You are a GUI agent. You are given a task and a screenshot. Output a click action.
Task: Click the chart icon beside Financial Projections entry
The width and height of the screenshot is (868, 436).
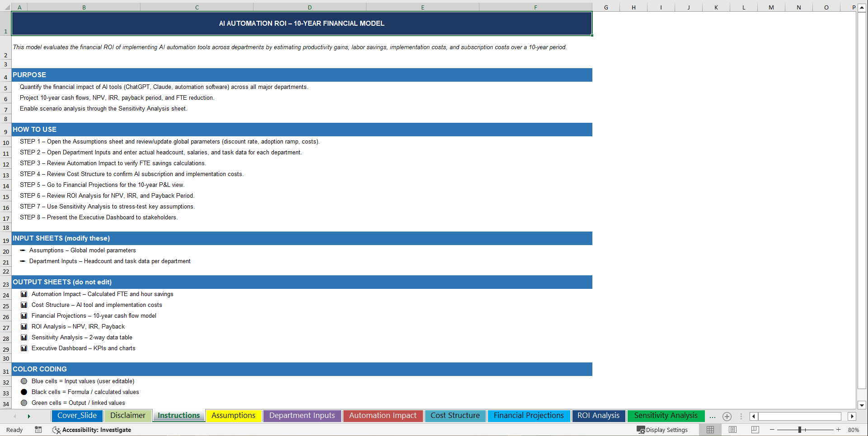point(24,315)
